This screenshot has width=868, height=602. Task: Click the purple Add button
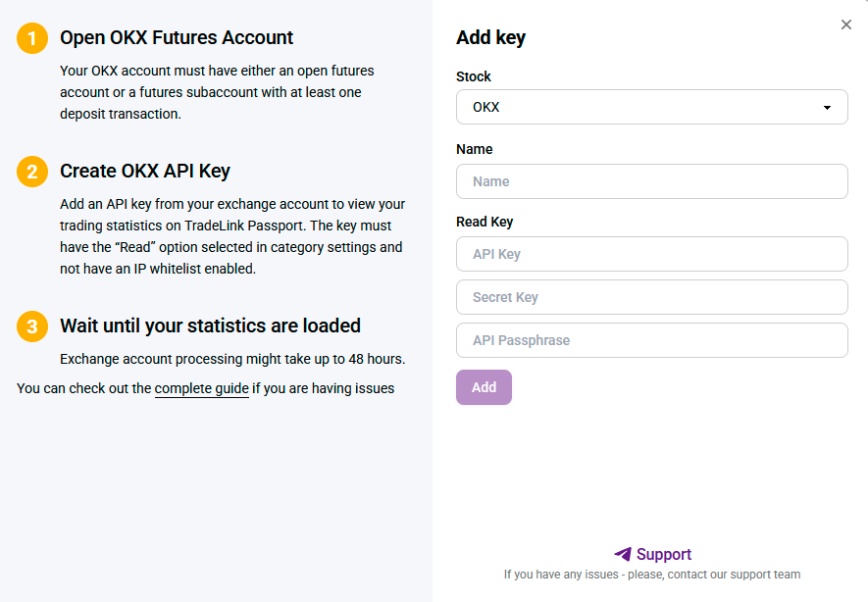pos(484,387)
